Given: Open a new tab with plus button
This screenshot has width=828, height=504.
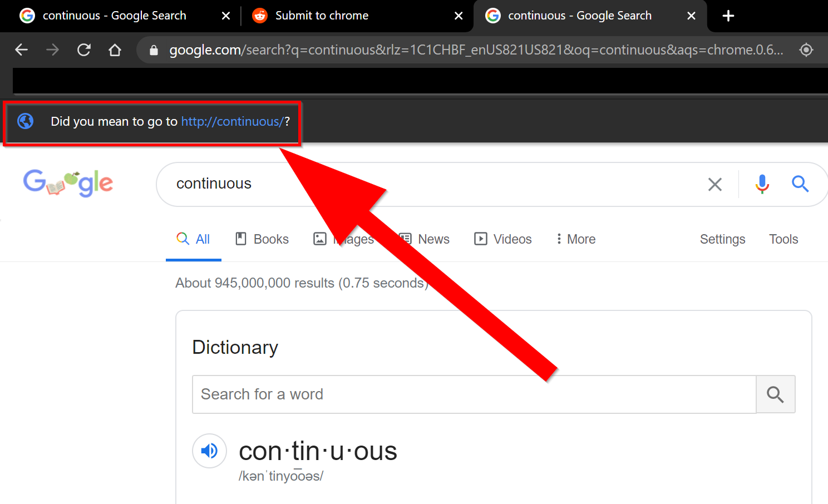Looking at the screenshot, I should (x=728, y=16).
